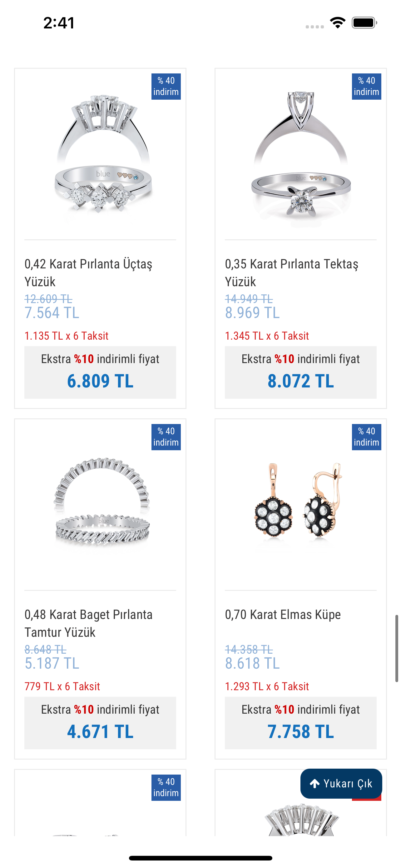
Task: Click the 6.809 TL extra discount price box
Action: [100, 372]
